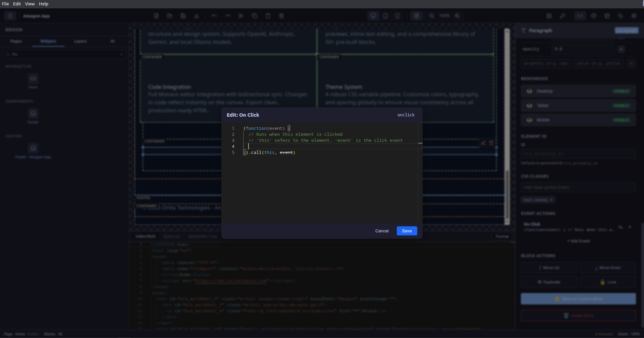The width and height of the screenshot is (644, 338).
Task: Switch to mobile preview mode
Action: pyautogui.click(x=397, y=16)
